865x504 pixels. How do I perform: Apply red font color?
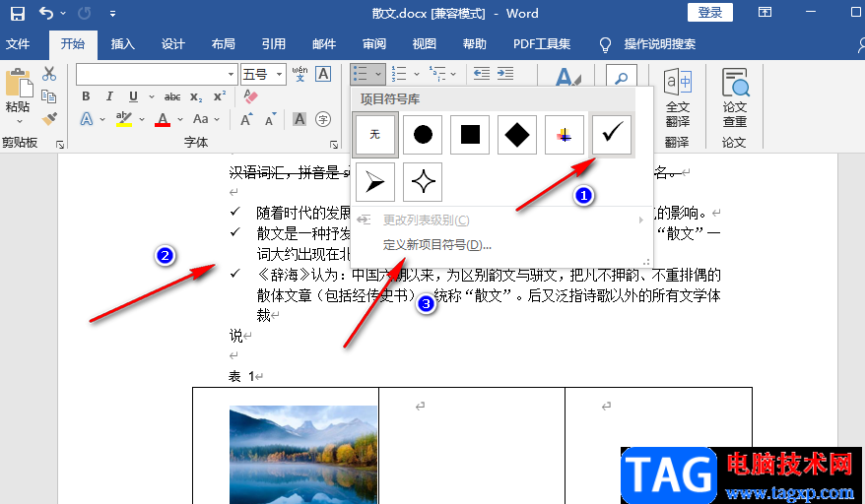tap(163, 119)
